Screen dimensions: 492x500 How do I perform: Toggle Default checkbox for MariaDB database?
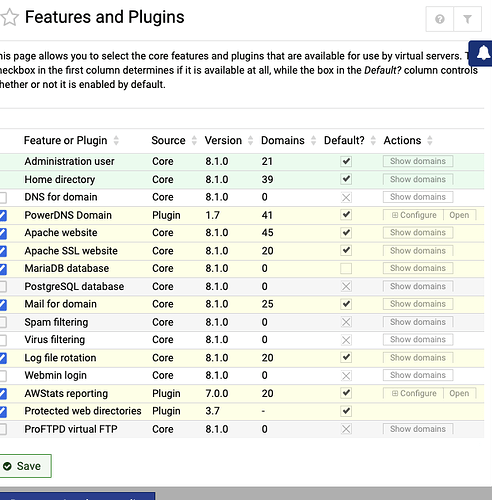tap(346, 268)
